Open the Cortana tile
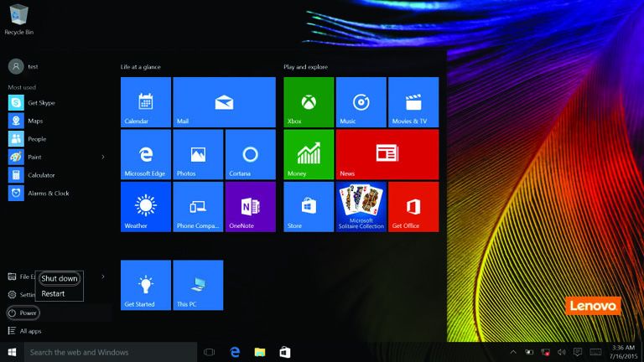The height and width of the screenshot is (362, 644). 251,155
